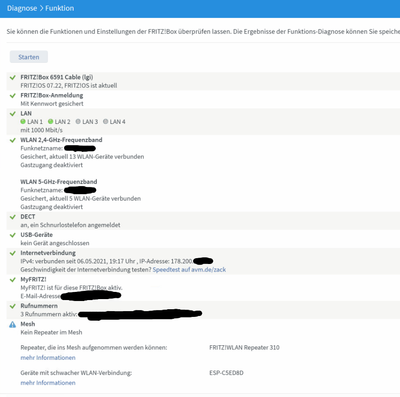Click the green checkmark next to MyFRITZ!

[x=13, y=280]
